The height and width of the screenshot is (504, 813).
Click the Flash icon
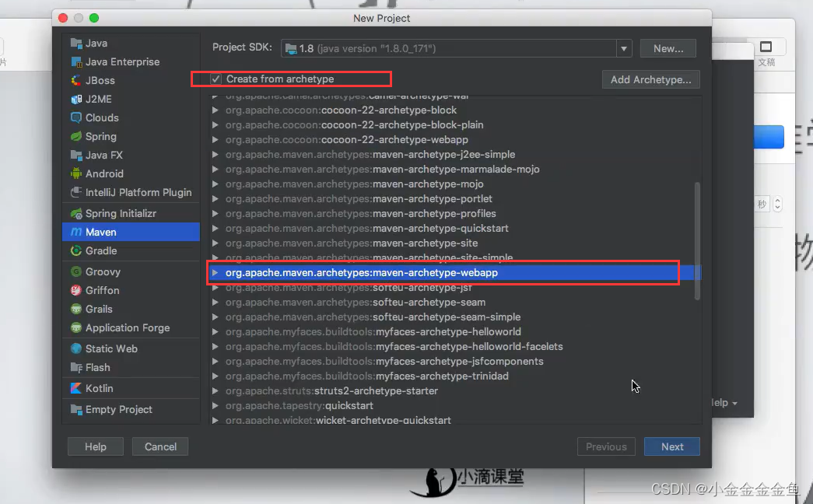pos(76,367)
